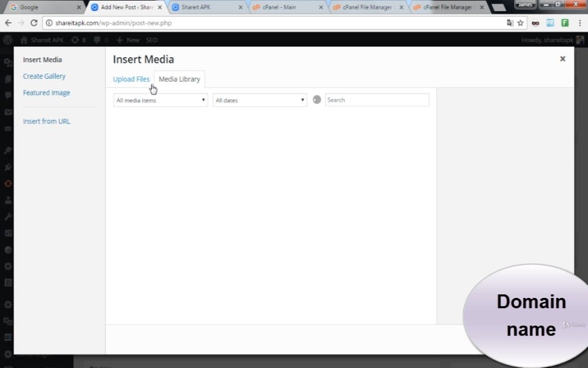The image size is (588, 368).
Task: Bookmark this page with the star icon
Action: (520, 23)
